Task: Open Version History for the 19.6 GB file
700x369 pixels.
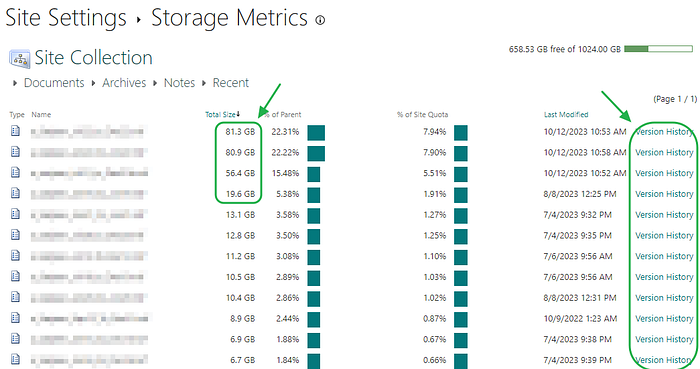Action: (x=664, y=194)
